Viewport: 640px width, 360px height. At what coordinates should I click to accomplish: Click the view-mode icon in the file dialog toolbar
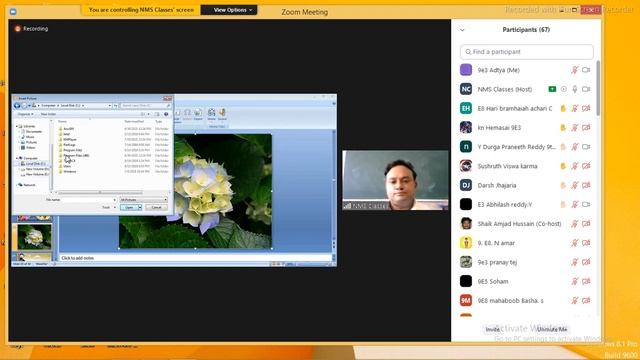tap(143, 114)
